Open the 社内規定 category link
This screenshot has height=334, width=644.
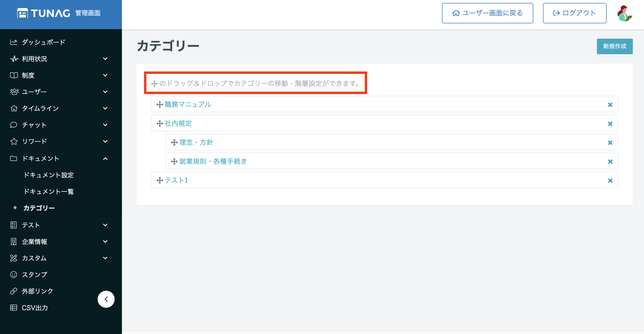[x=178, y=123]
